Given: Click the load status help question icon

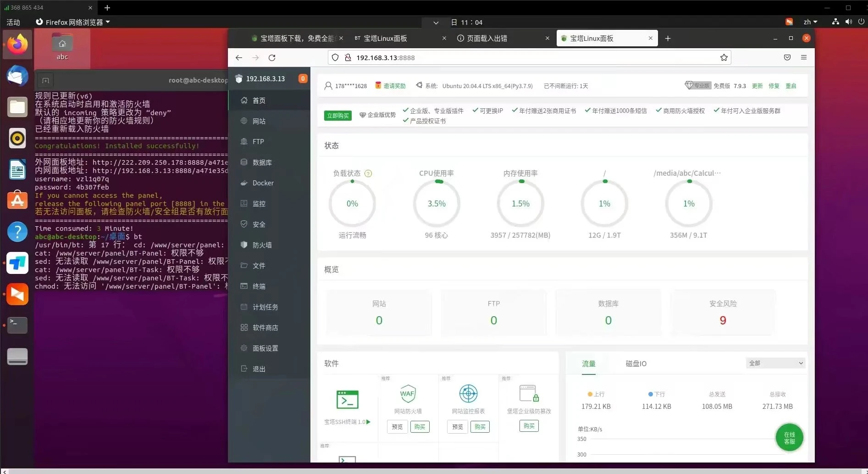Looking at the screenshot, I should (x=368, y=173).
